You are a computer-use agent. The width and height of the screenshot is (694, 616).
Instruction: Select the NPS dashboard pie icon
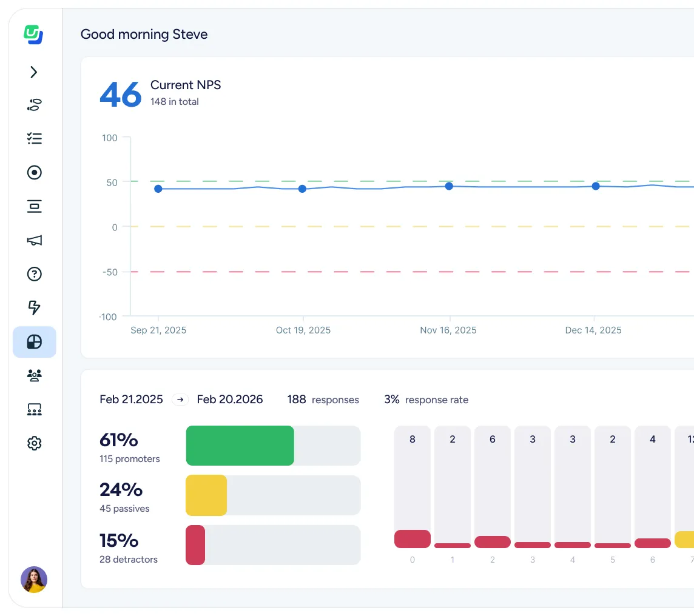tap(34, 342)
